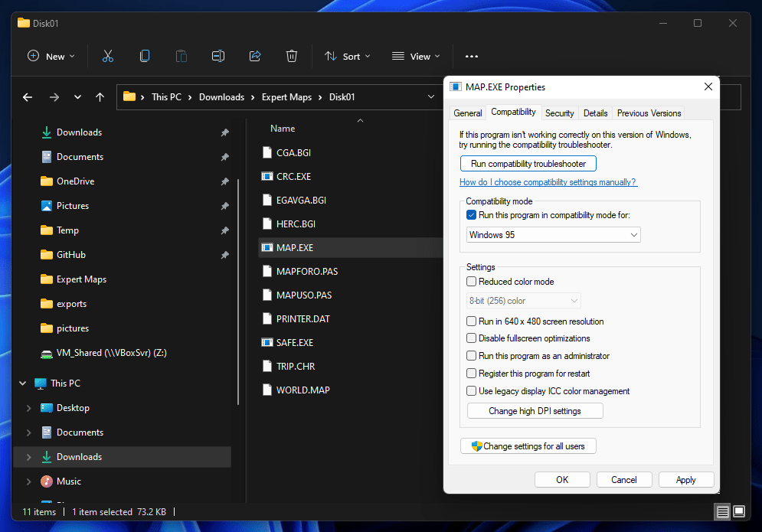The image size is (762, 532).
Task: Enable Reduced color mode checkbox
Action: pyautogui.click(x=472, y=282)
